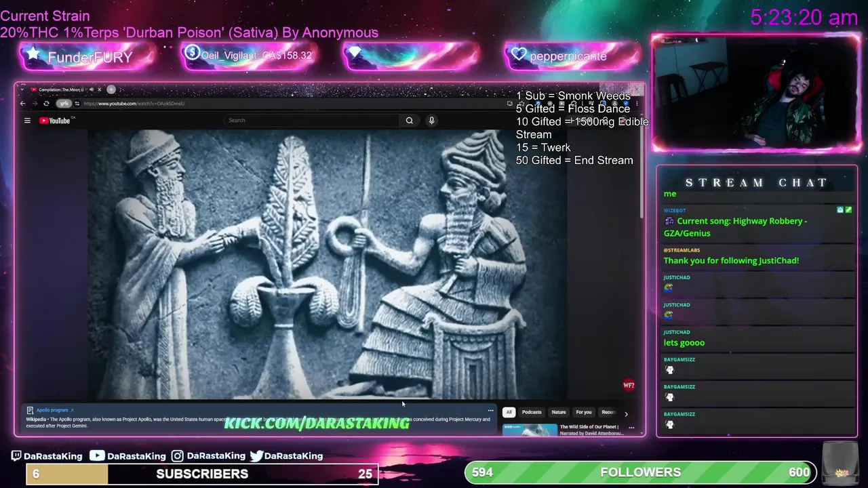The image size is (868, 488).
Task: Click the YouTube DaRastaKing social handle
Action: point(127,456)
